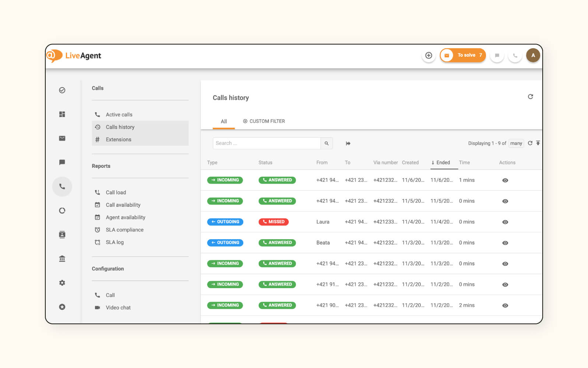Viewport: 588px width, 368px height.
Task: Click 'Displaying 1 - 9 of' text
Action: coord(487,144)
